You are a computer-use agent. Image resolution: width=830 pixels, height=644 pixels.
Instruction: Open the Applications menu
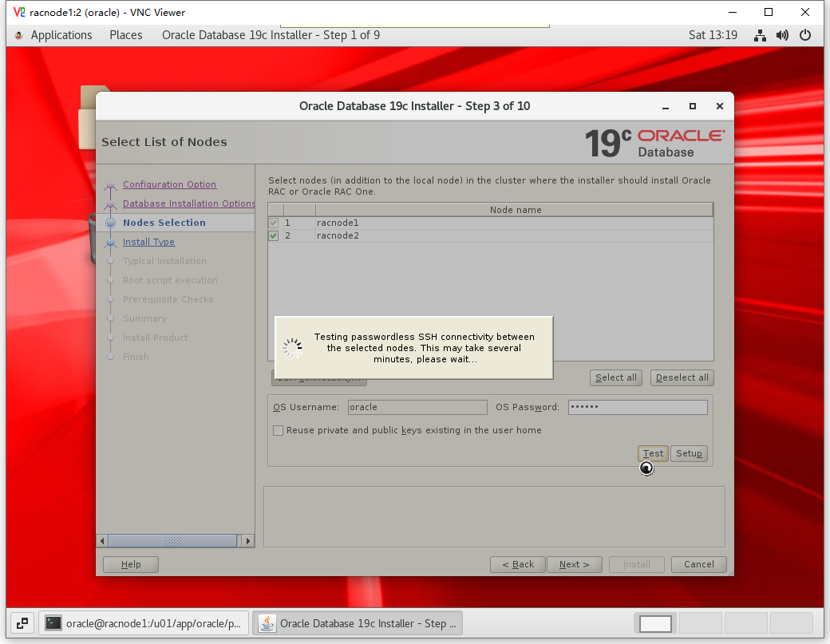coord(61,35)
